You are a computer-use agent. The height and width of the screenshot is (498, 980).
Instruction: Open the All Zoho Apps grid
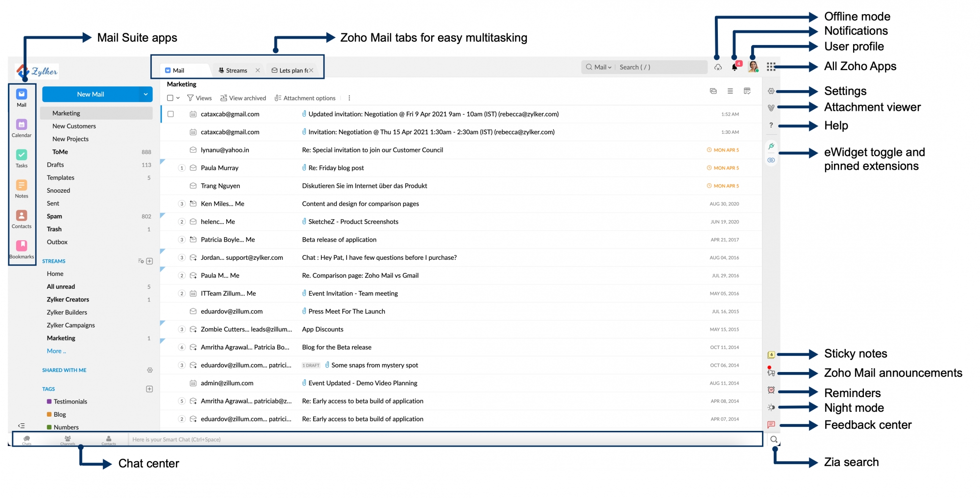pos(771,67)
